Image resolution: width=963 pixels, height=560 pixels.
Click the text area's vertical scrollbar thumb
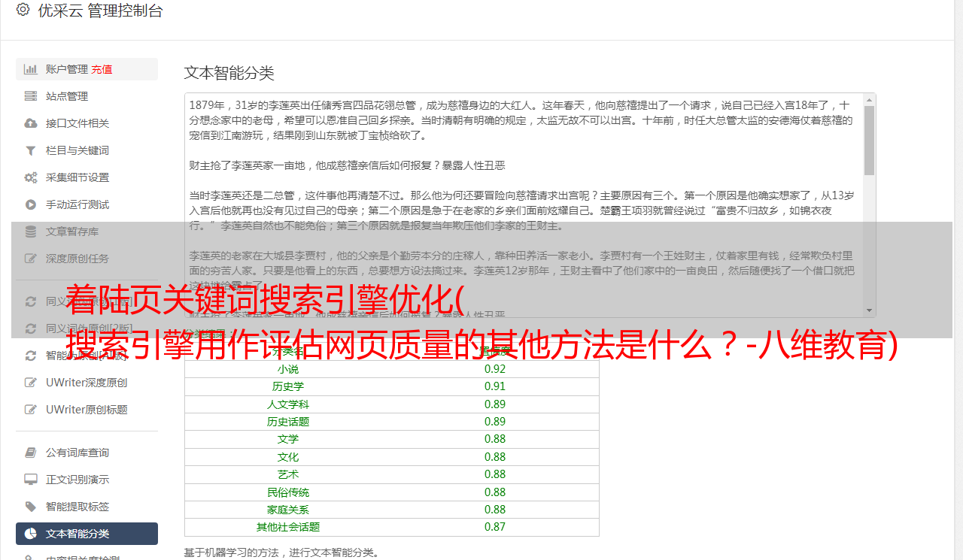click(870, 141)
